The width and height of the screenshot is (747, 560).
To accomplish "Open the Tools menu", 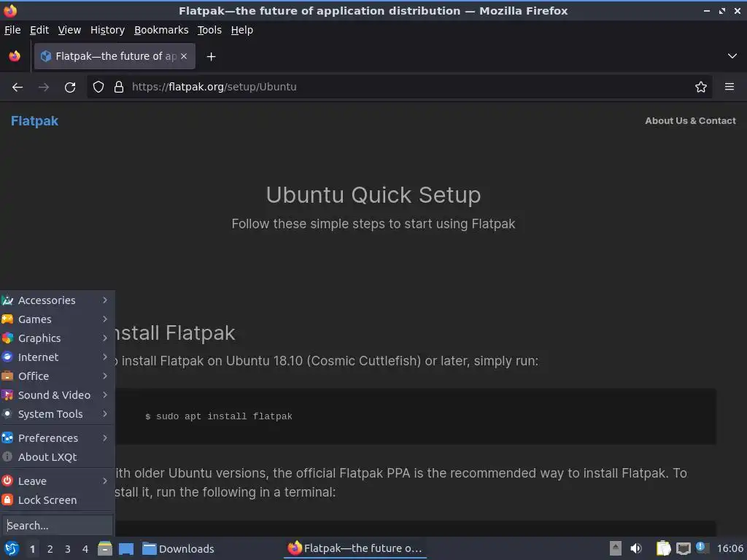I will [209, 30].
